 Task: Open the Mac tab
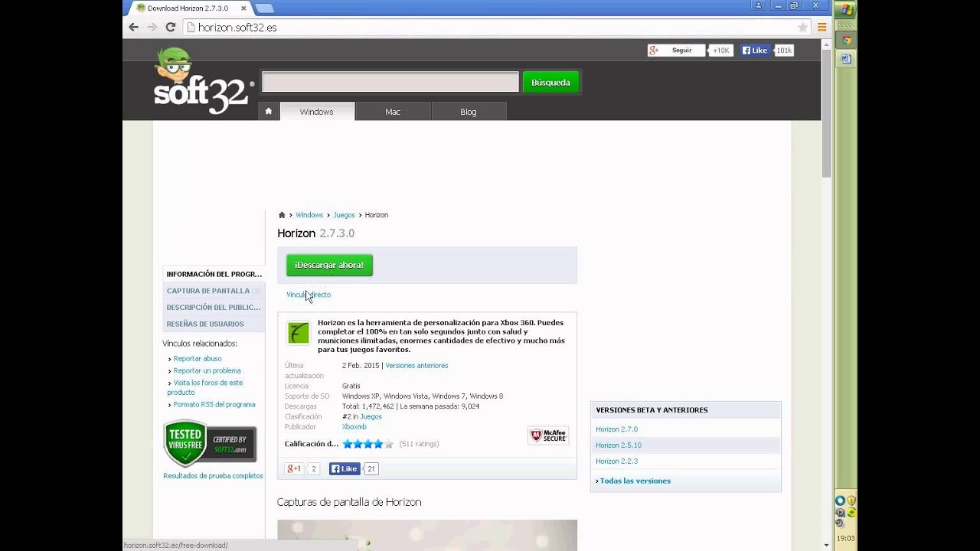point(393,112)
